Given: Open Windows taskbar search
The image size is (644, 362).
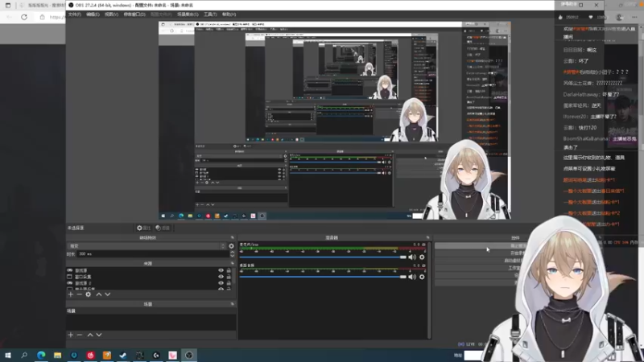Looking at the screenshot, I should [x=24, y=356].
